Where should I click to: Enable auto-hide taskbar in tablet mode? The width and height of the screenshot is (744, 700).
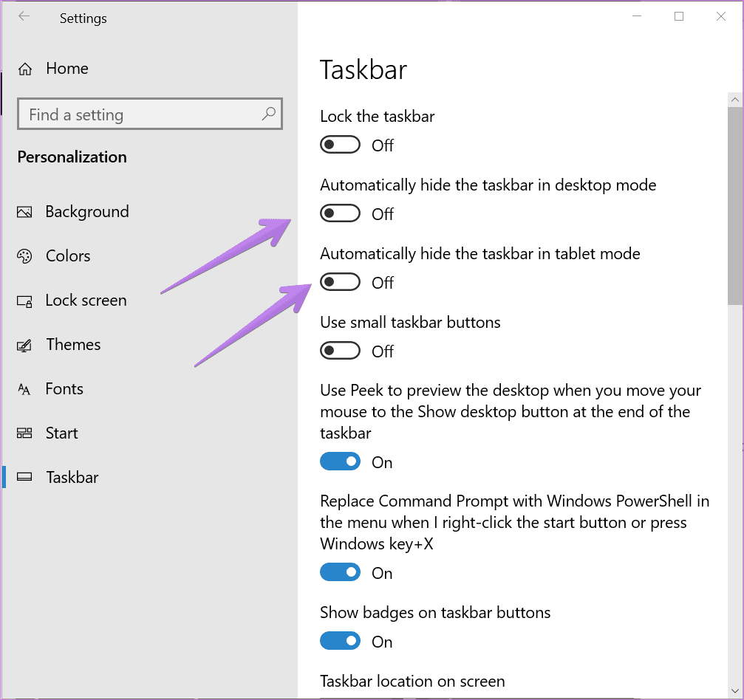click(x=340, y=282)
